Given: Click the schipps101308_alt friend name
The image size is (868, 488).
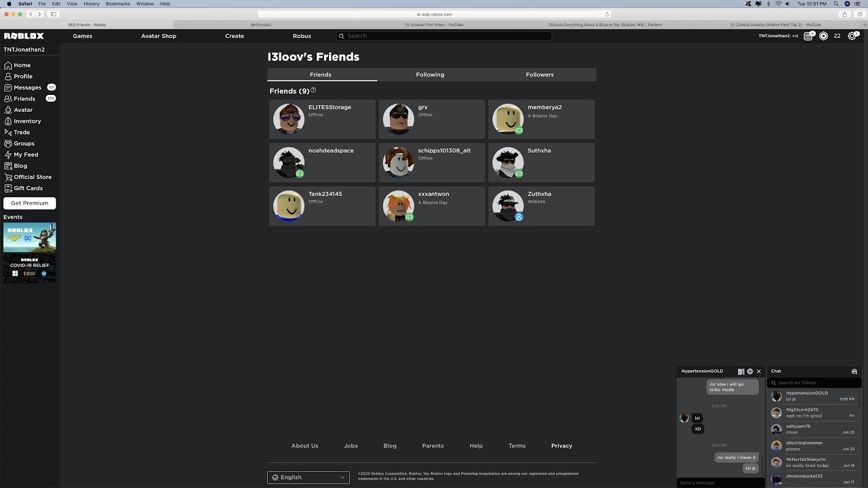Looking at the screenshot, I should 444,150.
